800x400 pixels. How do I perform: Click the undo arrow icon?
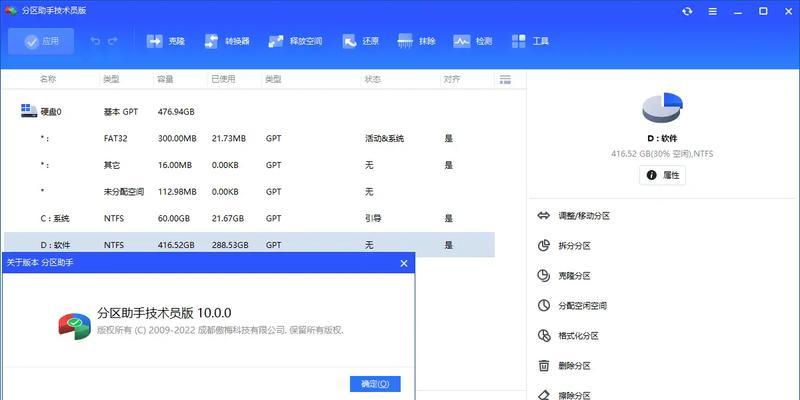click(x=95, y=41)
